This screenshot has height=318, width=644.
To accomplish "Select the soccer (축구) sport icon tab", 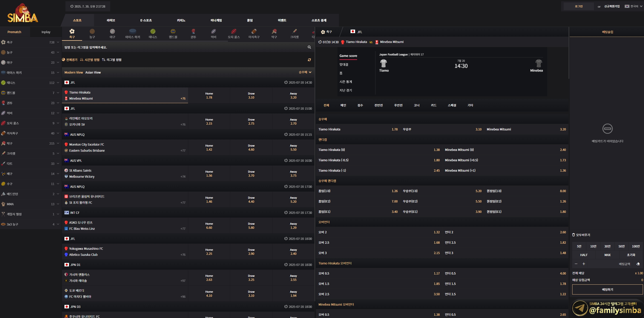I will click(72, 34).
